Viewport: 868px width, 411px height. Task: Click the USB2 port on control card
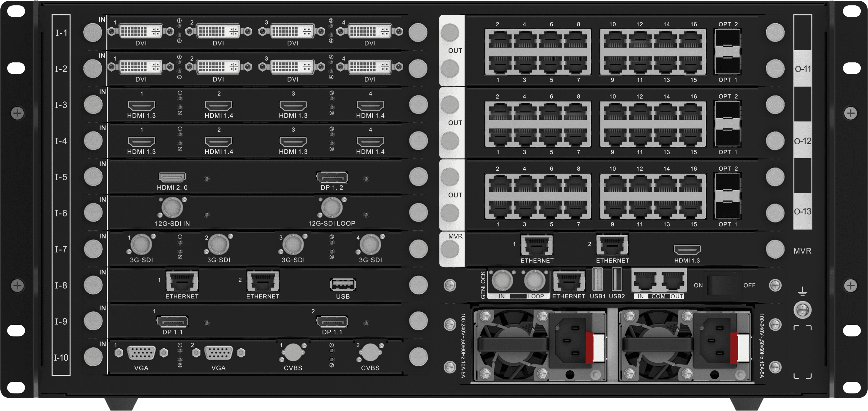tap(617, 279)
